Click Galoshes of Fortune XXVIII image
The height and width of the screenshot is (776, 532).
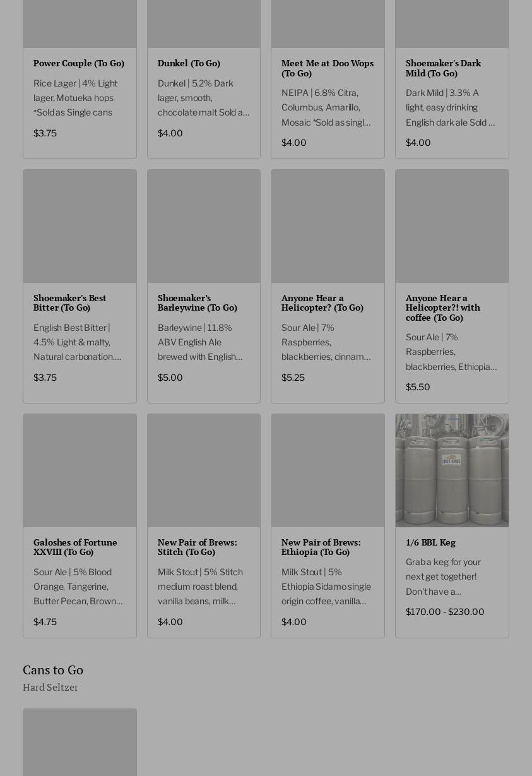tap(80, 470)
